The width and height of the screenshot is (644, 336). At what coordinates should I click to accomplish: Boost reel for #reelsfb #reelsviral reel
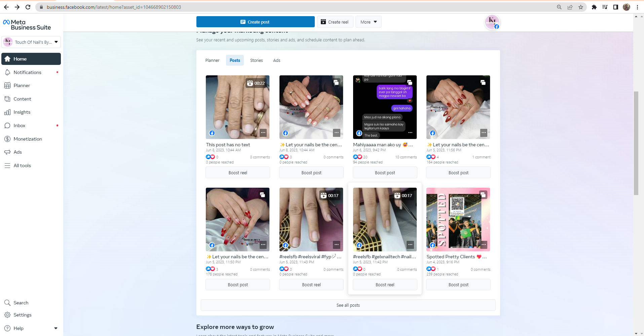coord(311,285)
